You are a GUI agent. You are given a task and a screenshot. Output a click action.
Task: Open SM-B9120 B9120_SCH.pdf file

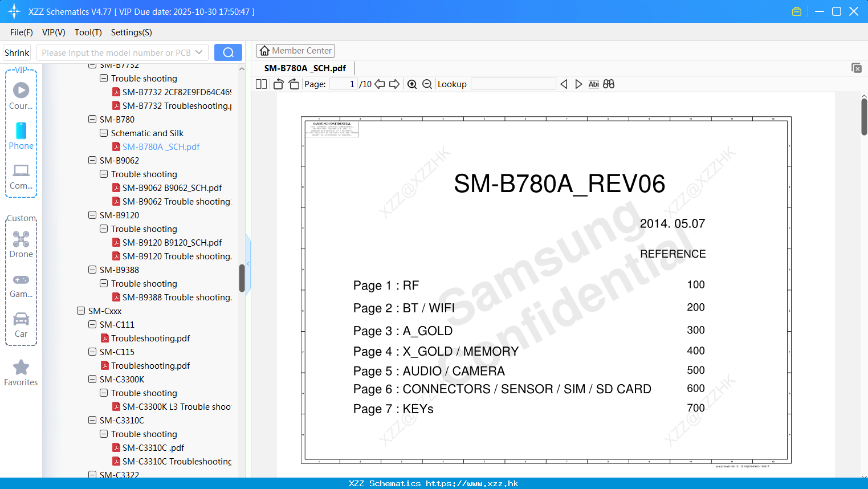pyautogui.click(x=167, y=242)
